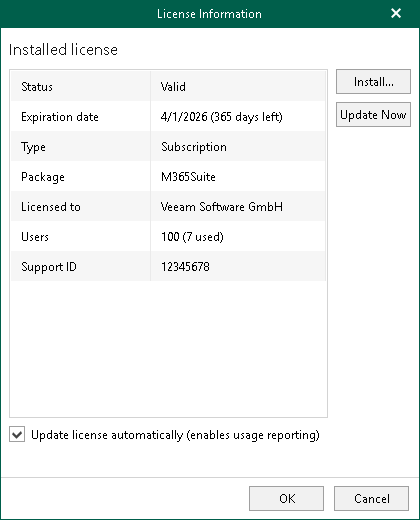Click the Subscription type value

[x=194, y=147]
